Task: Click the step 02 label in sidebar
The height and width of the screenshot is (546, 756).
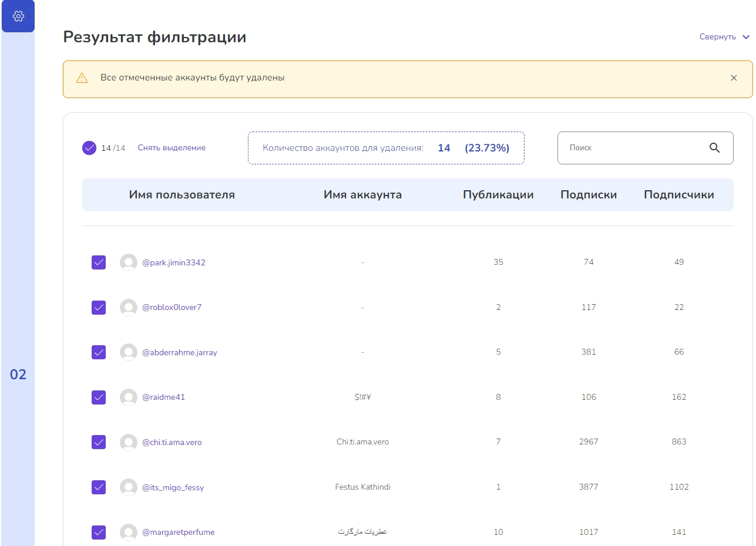Action: pos(18,375)
